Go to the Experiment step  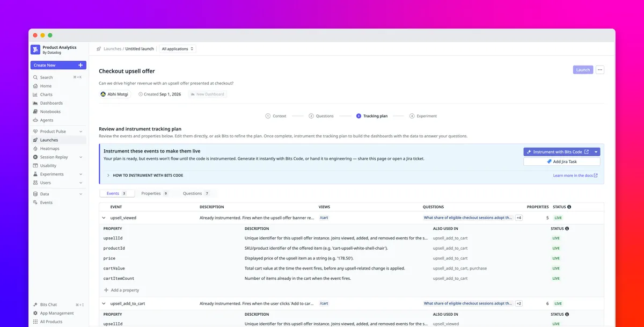pos(423,116)
